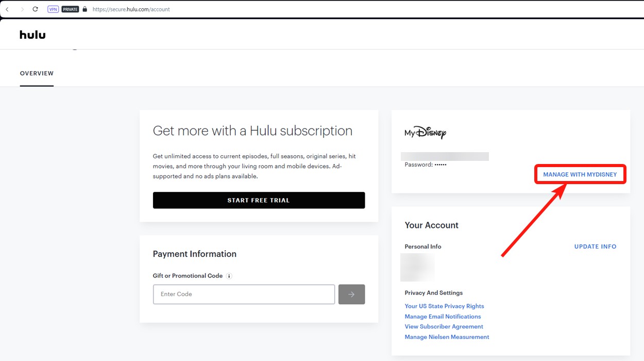The width and height of the screenshot is (644, 361).
Task: Click the Enter Code input field
Action: [x=243, y=294]
